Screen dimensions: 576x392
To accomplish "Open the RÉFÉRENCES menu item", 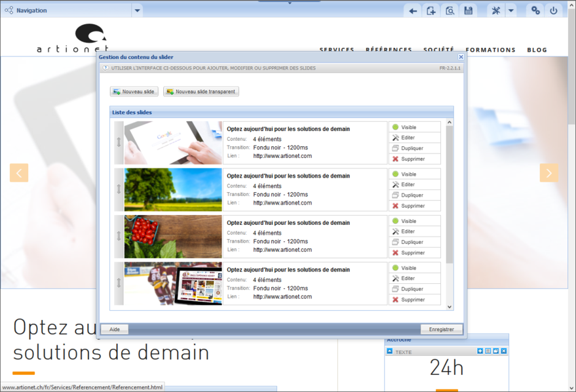I will pos(389,50).
